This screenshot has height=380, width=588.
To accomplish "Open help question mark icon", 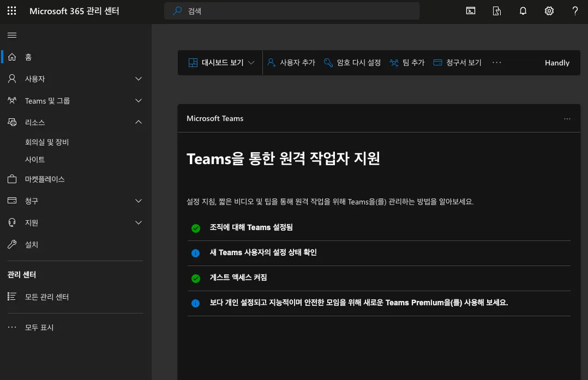I will [575, 11].
